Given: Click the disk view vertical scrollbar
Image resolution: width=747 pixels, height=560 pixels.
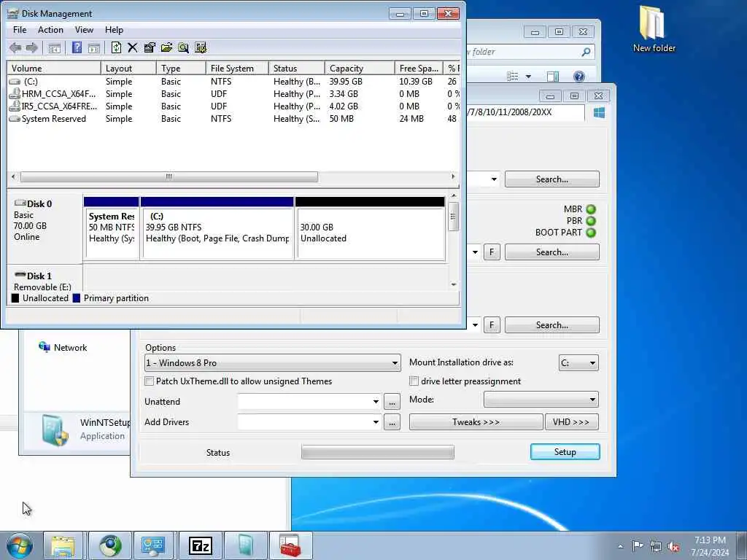Looking at the screenshot, I should pyautogui.click(x=453, y=217).
